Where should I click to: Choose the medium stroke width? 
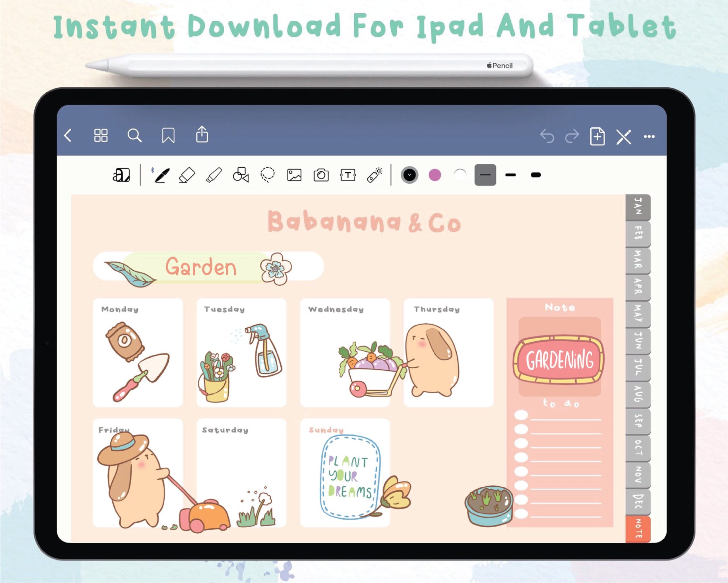[510, 175]
